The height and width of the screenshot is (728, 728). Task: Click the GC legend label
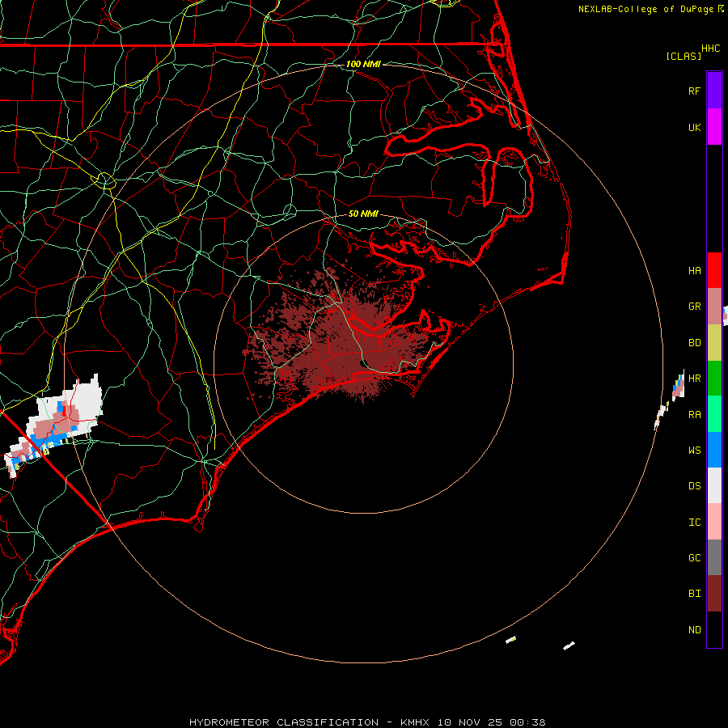tap(694, 558)
